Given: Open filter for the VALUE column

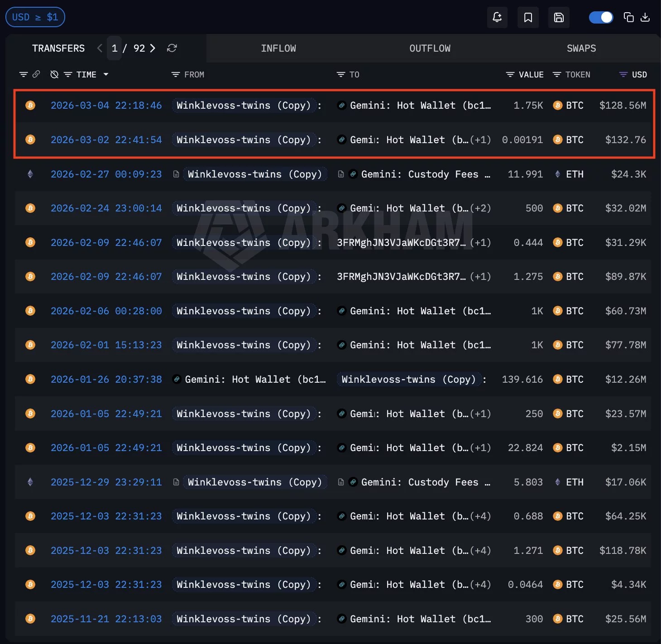Looking at the screenshot, I should pos(510,74).
